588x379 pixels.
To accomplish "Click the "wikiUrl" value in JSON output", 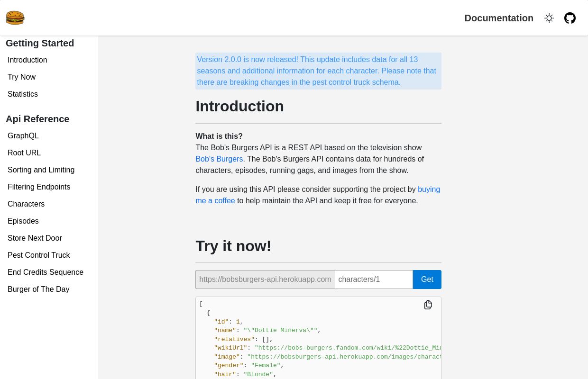I will pos(348,348).
